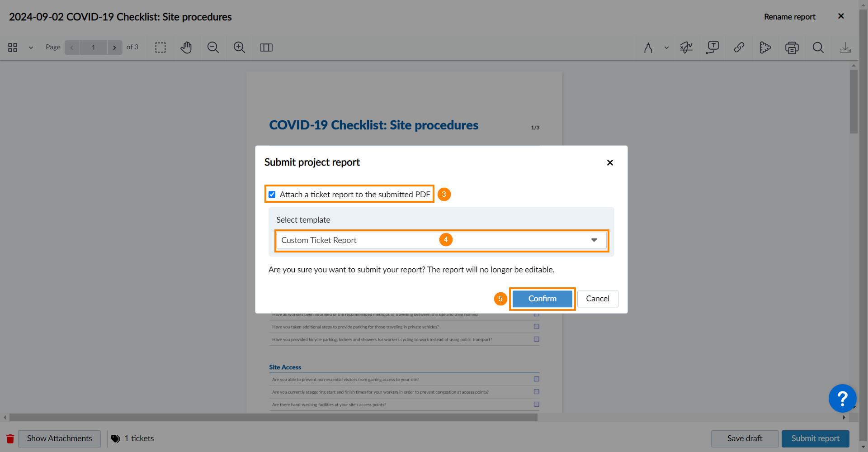
Task: Click the page number input field
Action: [x=94, y=48]
